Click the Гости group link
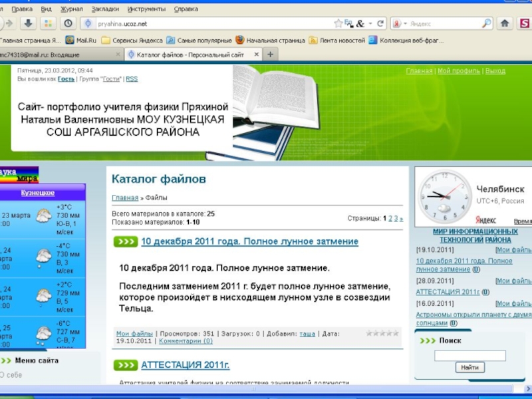 pyautogui.click(x=112, y=79)
